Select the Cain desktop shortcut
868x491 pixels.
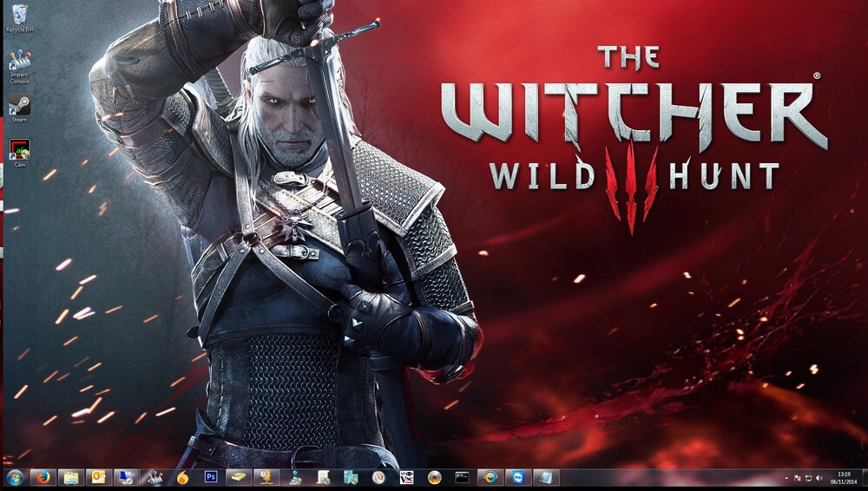pos(20,154)
